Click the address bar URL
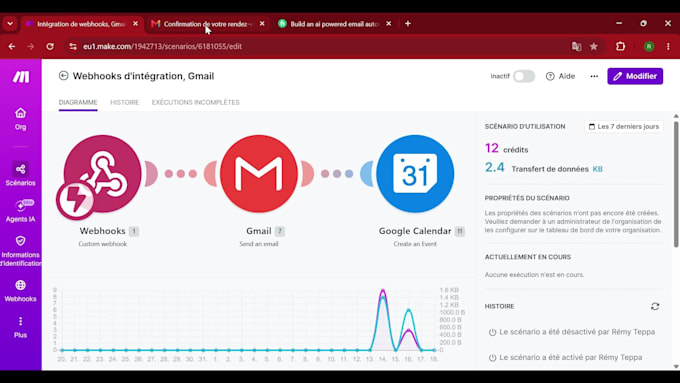This screenshot has height=383, width=680. click(163, 46)
